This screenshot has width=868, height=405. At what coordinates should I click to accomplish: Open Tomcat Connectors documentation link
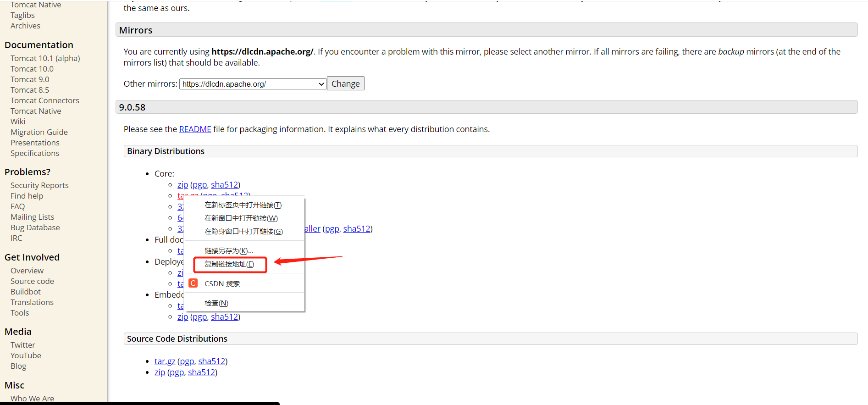pyautogui.click(x=45, y=100)
